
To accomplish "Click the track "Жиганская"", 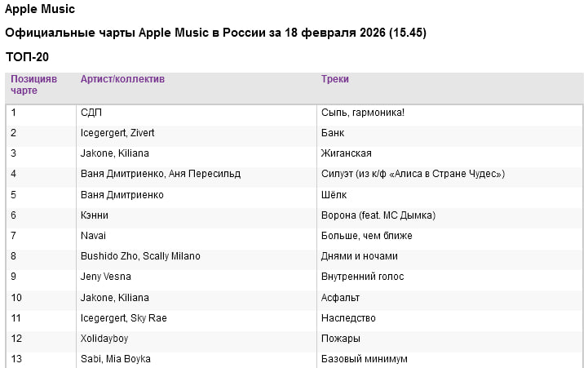I will (x=347, y=153).
